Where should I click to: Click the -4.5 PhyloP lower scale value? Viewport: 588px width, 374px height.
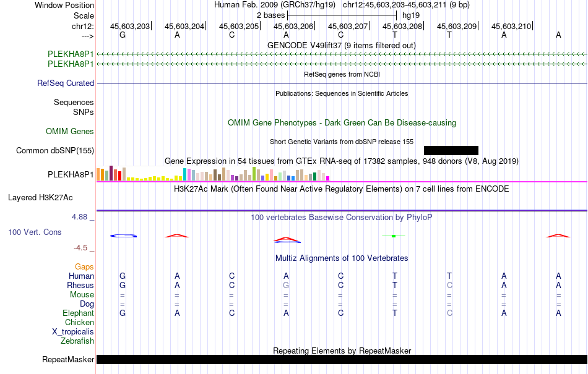click(80, 248)
